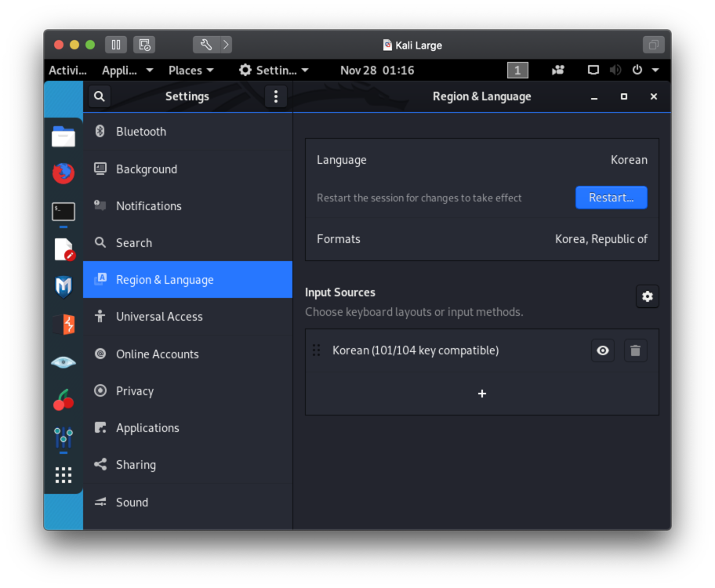Open Universal Access settings
The image size is (715, 588).
[x=188, y=317]
